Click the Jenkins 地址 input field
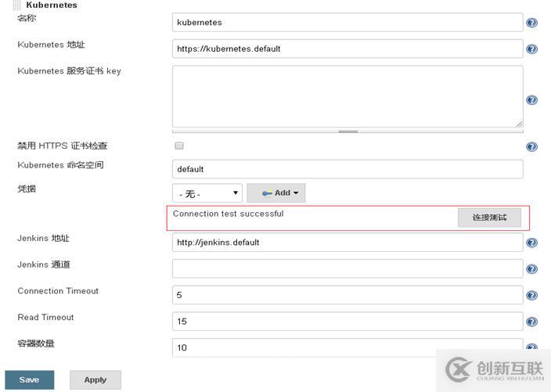The image size is (551, 392). click(x=348, y=243)
